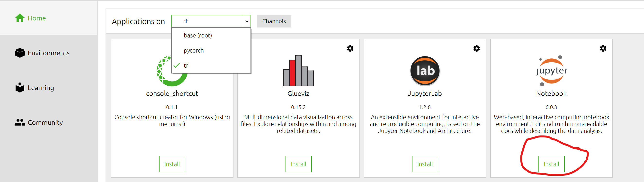The height and width of the screenshot is (182, 644).
Task: Click the Learning book icon
Action: tap(20, 88)
